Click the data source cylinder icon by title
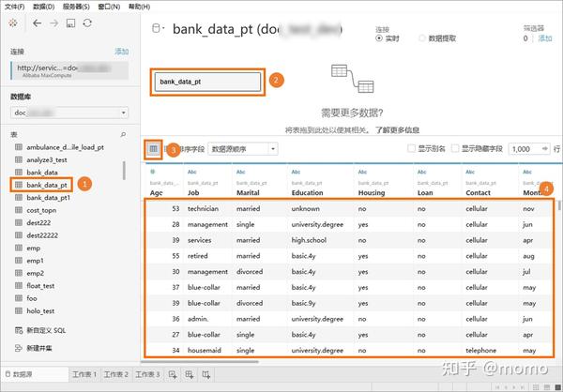563x392 pixels. (156, 28)
